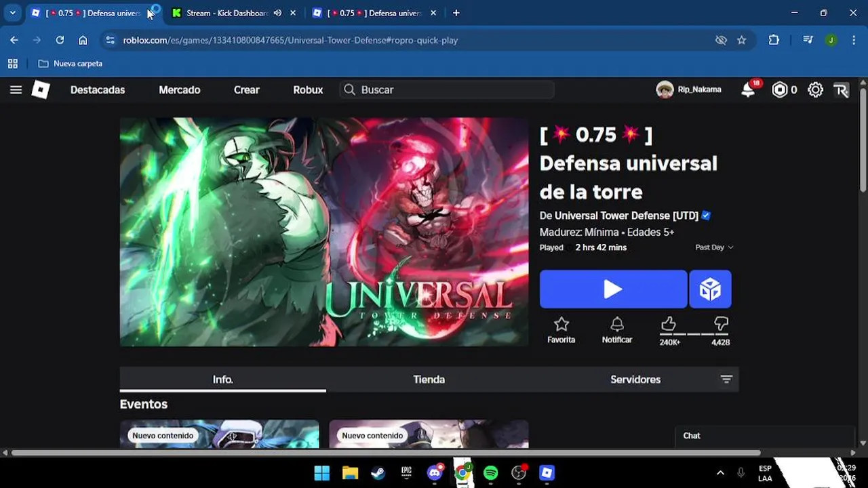
Task: Open the tab search dropdown arrow
Action: [12, 13]
